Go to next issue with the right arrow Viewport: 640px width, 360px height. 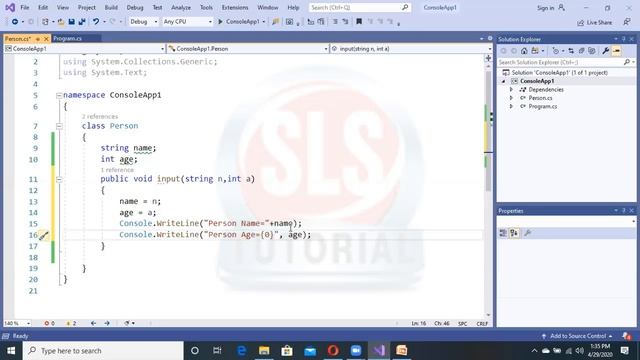107,323
